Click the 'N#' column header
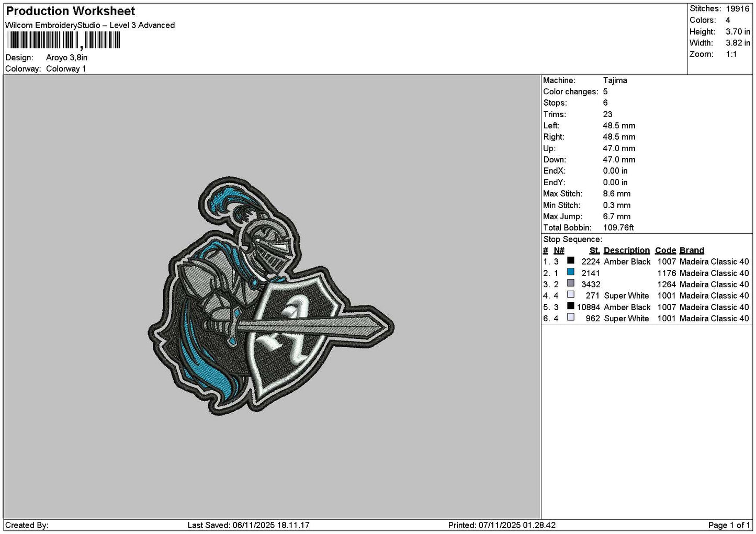756x534 pixels. (559, 251)
